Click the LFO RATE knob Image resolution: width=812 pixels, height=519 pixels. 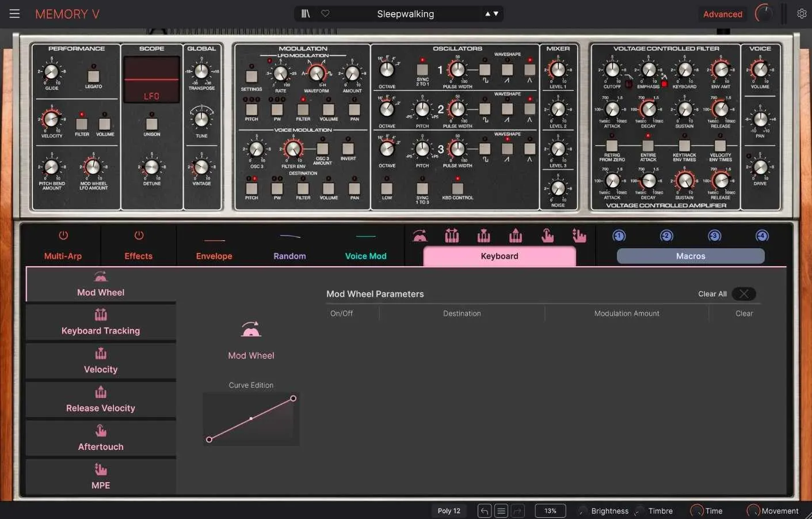(280, 74)
